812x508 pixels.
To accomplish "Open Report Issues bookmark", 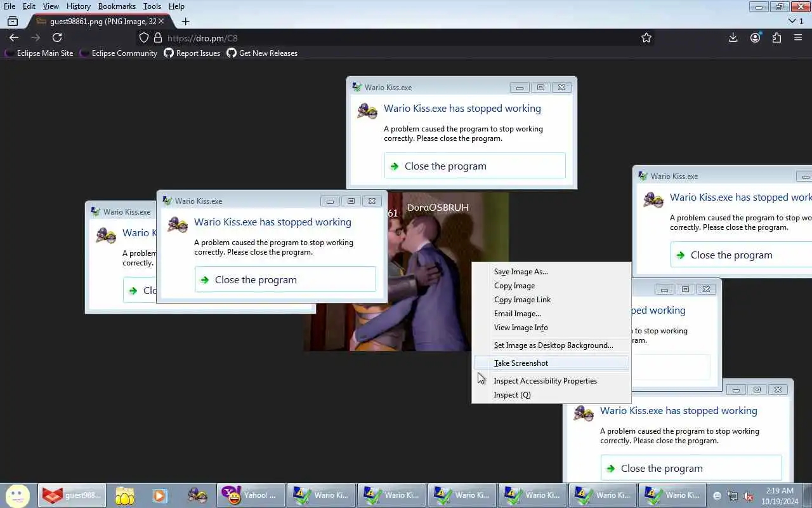I will point(192,53).
